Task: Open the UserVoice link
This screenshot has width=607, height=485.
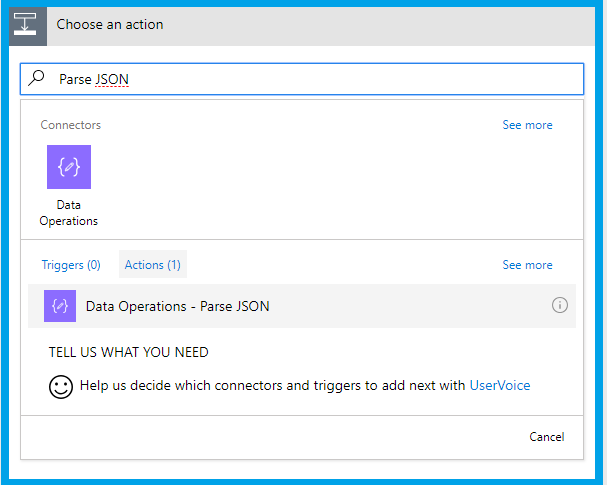Action: click(x=500, y=386)
